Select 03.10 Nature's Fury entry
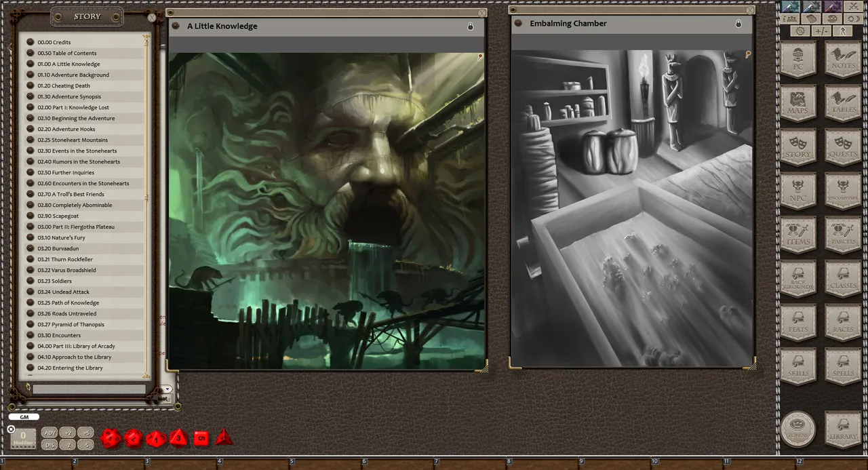The width and height of the screenshot is (868, 470). [84, 237]
